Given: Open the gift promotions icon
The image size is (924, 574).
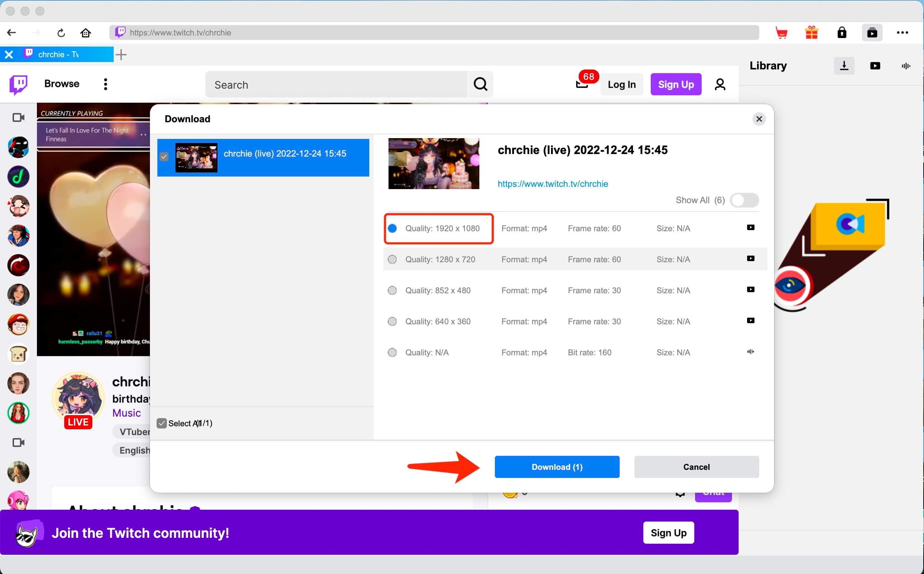Looking at the screenshot, I should (812, 33).
